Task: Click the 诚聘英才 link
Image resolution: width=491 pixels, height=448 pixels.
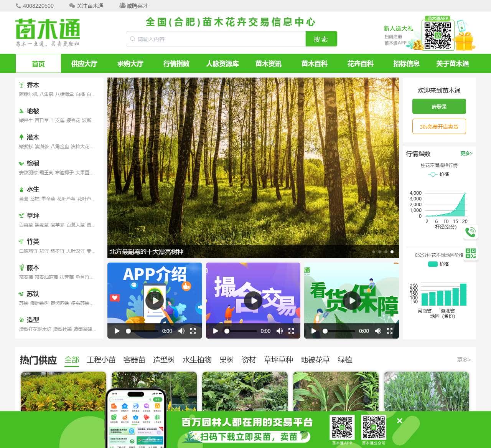Action: 137,6
